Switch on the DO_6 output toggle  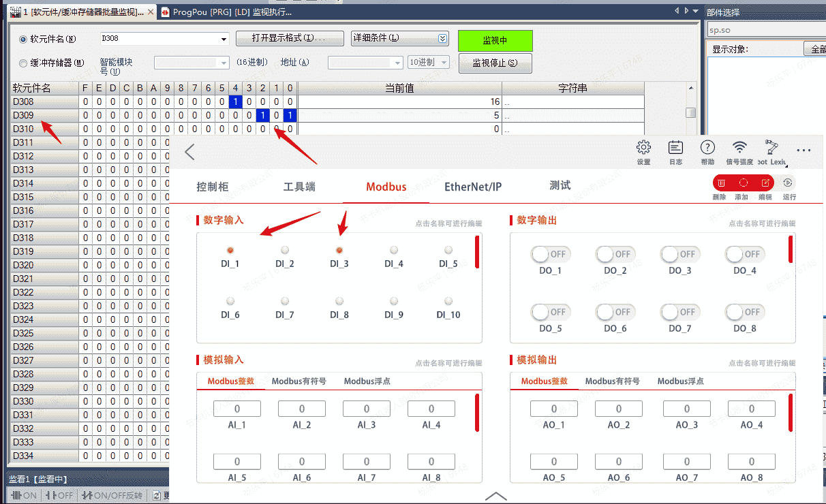615,313
